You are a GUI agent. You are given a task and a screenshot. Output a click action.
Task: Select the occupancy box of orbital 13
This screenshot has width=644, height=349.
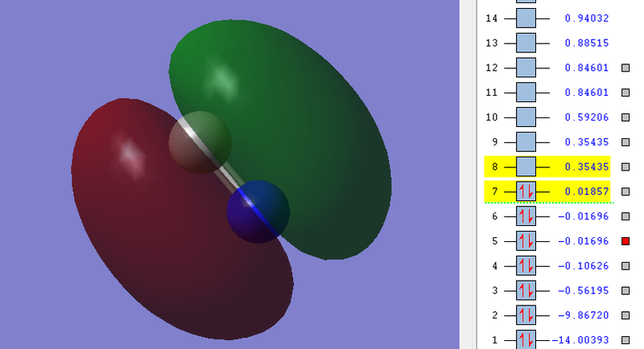(x=526, y=43)
